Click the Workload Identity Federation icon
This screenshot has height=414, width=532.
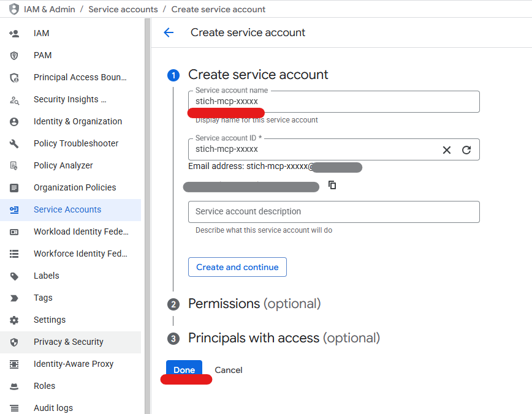point(14,232)
